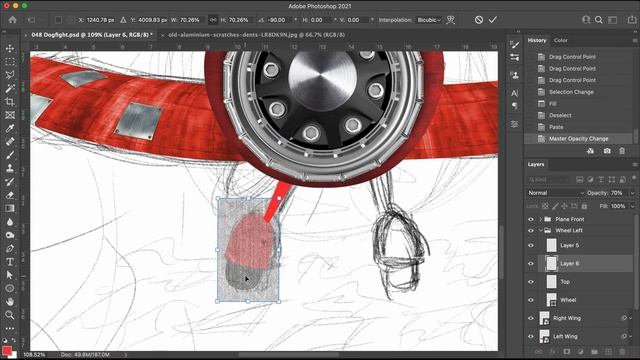640x360 pixels.
Task: Select the Blur tool
Action: coord(10,222)
